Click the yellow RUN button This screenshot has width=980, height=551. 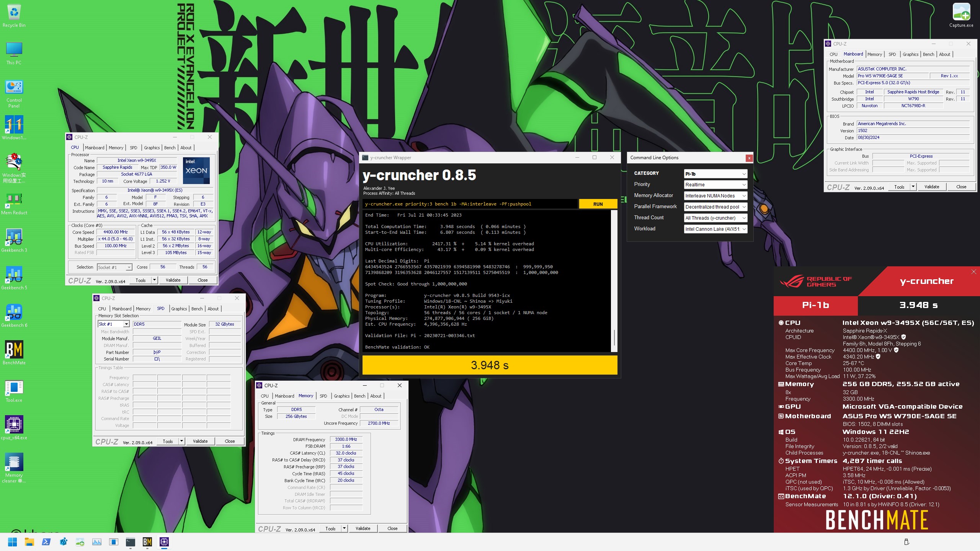point(598,204)
